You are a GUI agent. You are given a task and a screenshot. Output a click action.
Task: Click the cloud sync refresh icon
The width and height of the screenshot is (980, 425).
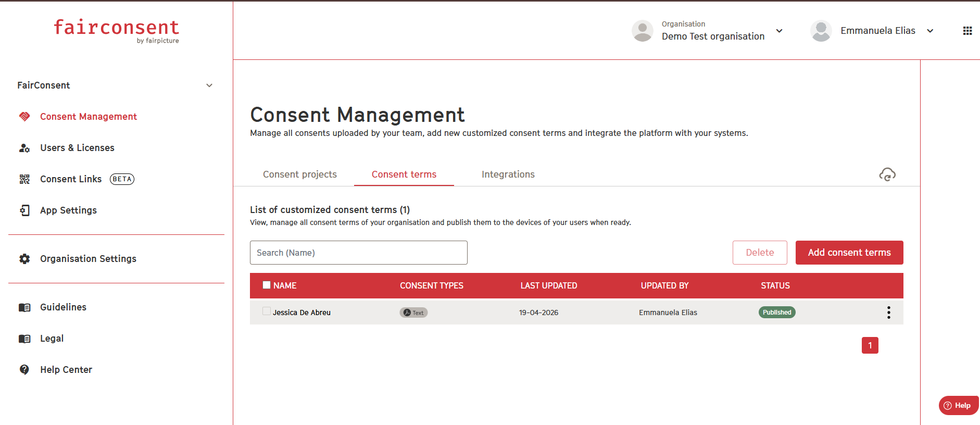pyautogui.click(x=887, y=174)
